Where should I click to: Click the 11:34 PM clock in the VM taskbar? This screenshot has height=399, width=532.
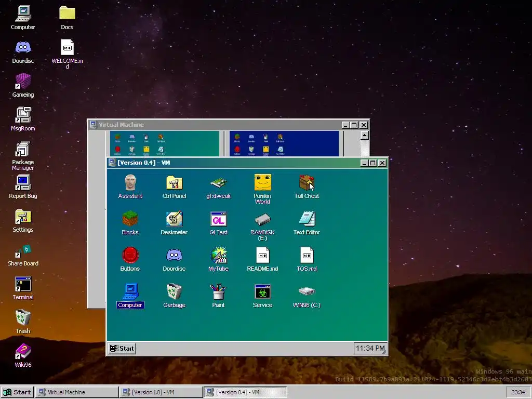pyautogui.click(x=370, y=349)
